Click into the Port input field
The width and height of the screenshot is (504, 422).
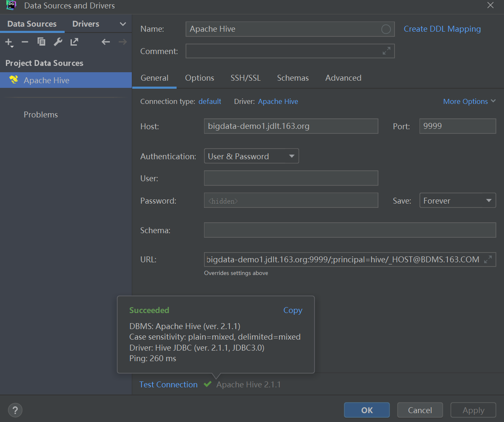(x=458, y=126)
